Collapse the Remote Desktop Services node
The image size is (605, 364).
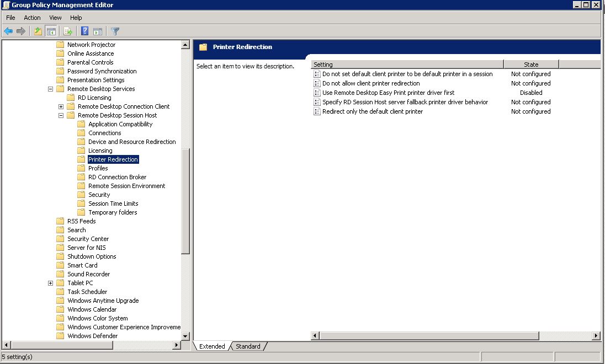50,89
